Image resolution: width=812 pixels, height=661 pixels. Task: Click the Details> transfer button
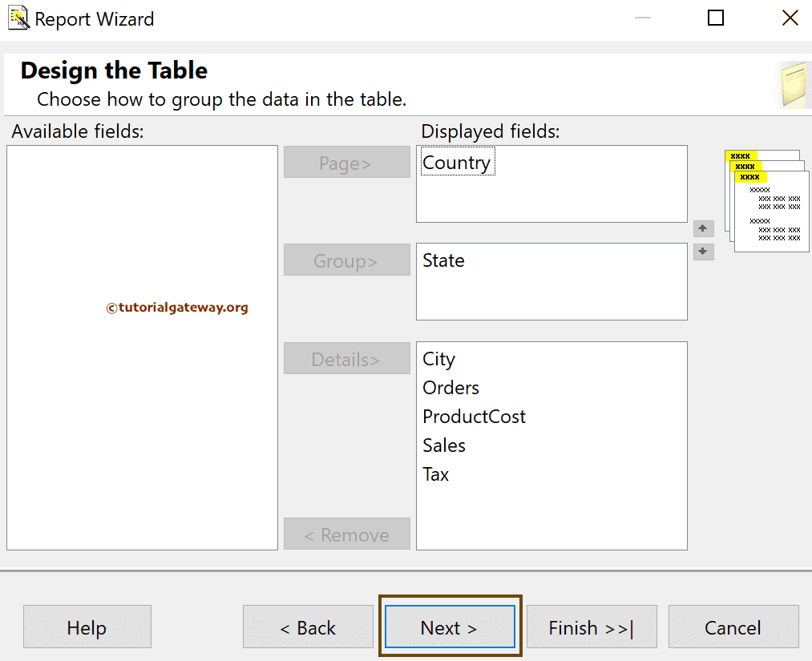346,358
